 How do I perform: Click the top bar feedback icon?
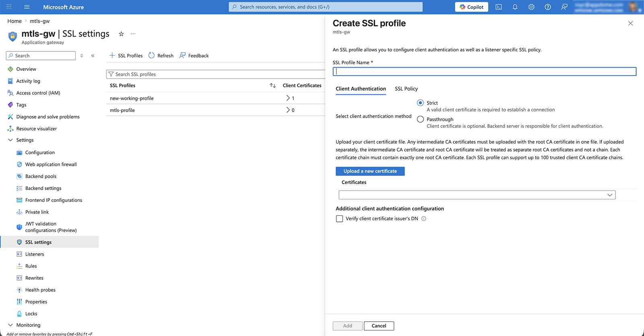point(564,7)
